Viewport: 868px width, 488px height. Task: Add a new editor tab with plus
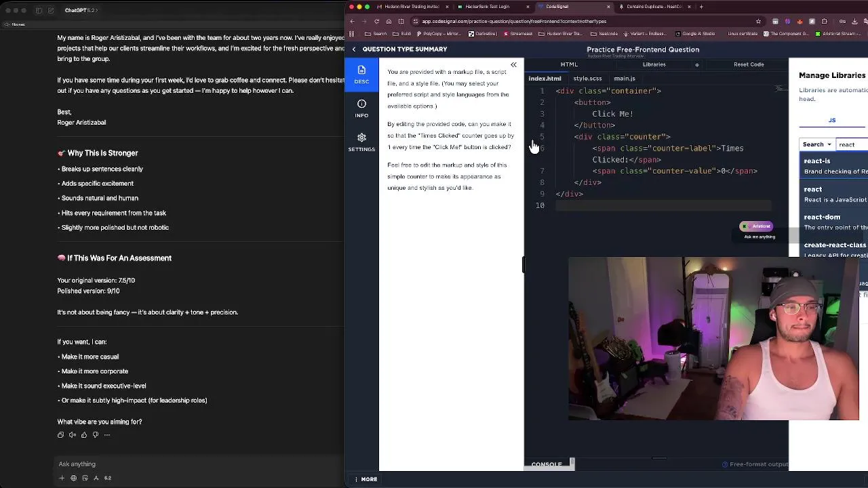696,65
